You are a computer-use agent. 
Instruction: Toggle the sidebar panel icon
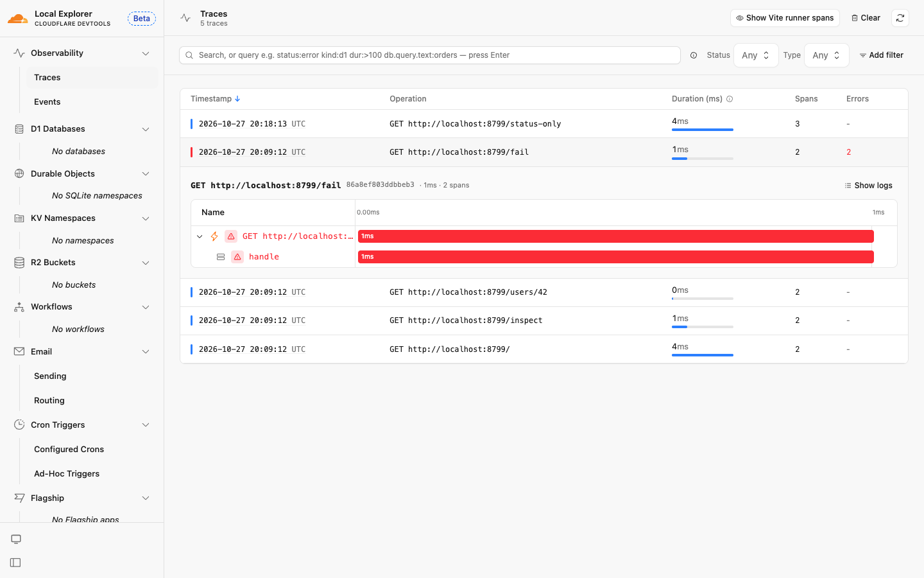click(x=16, y=563)
